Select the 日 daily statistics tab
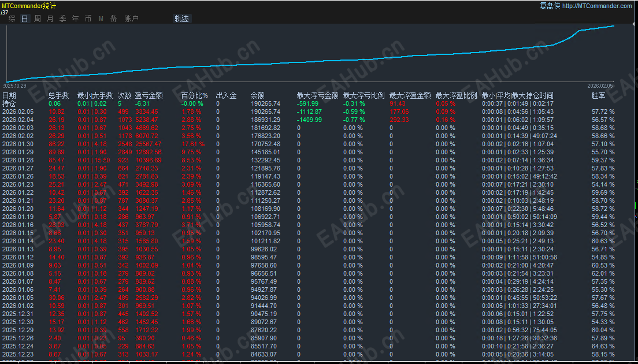Screen dimensions: 638x364 pos(24,18)
